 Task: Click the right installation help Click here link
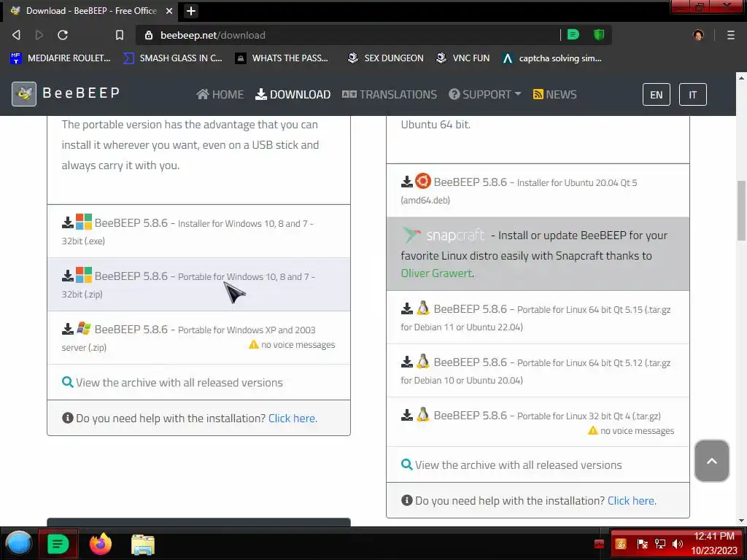click(632, 500)
